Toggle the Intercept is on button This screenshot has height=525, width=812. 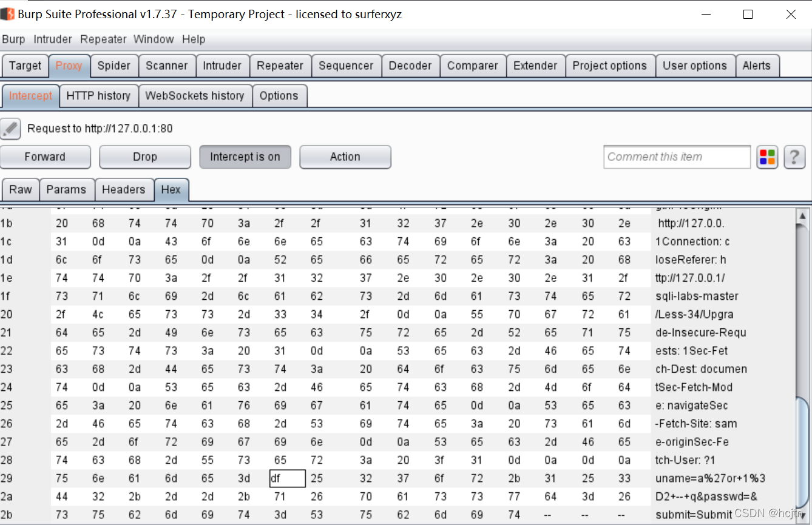245,157
